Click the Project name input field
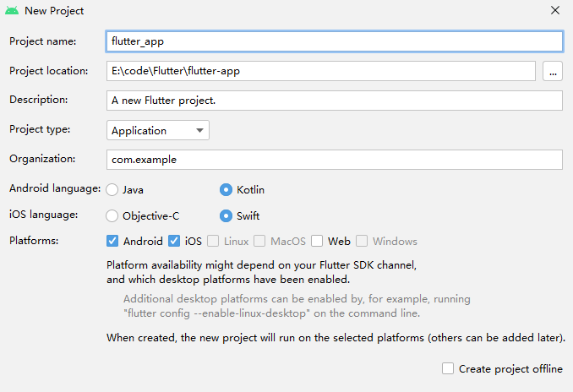 (335, 41)
